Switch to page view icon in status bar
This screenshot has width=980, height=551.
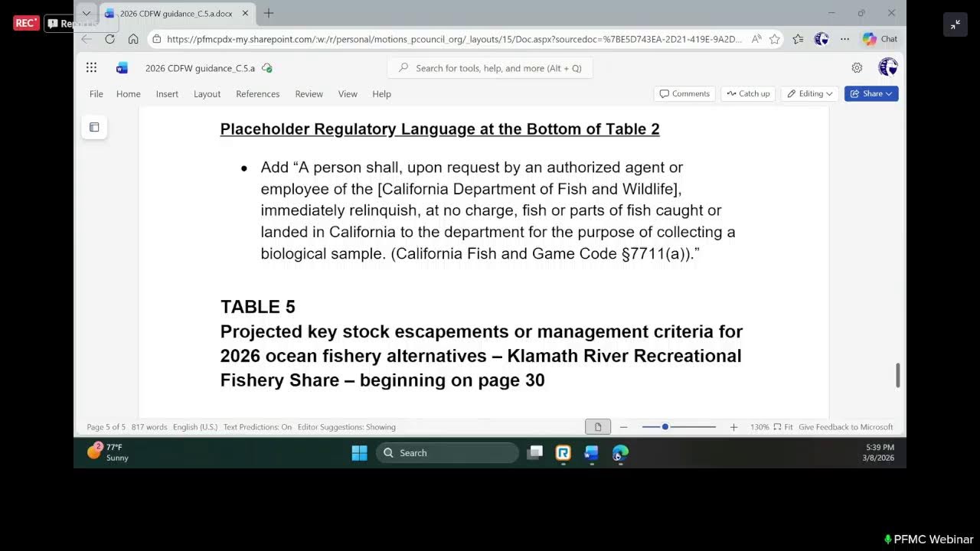(x=598, y=427)
